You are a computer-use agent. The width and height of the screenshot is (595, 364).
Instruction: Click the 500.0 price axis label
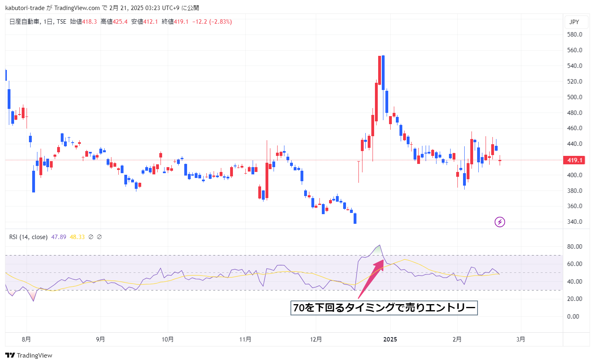click(x=574, y=97)
